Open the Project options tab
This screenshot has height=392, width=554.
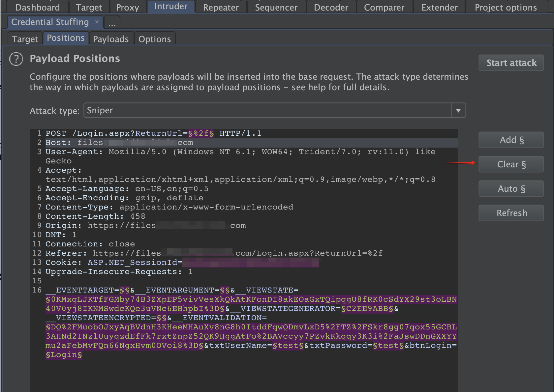click(506, 7)
